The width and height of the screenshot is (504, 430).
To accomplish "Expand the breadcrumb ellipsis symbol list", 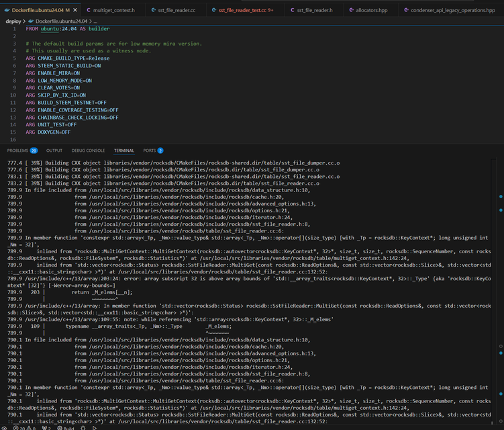I will point(95,21).
